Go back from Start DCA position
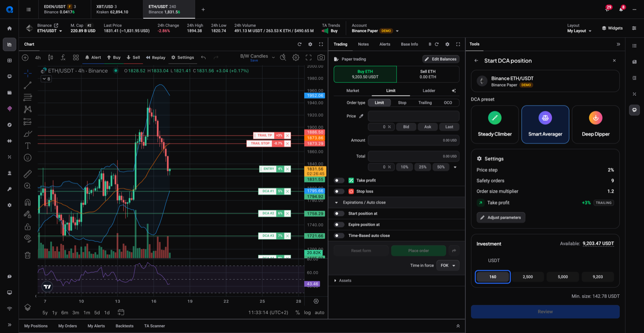Screen dimensions: 644x333 [476, 61]
